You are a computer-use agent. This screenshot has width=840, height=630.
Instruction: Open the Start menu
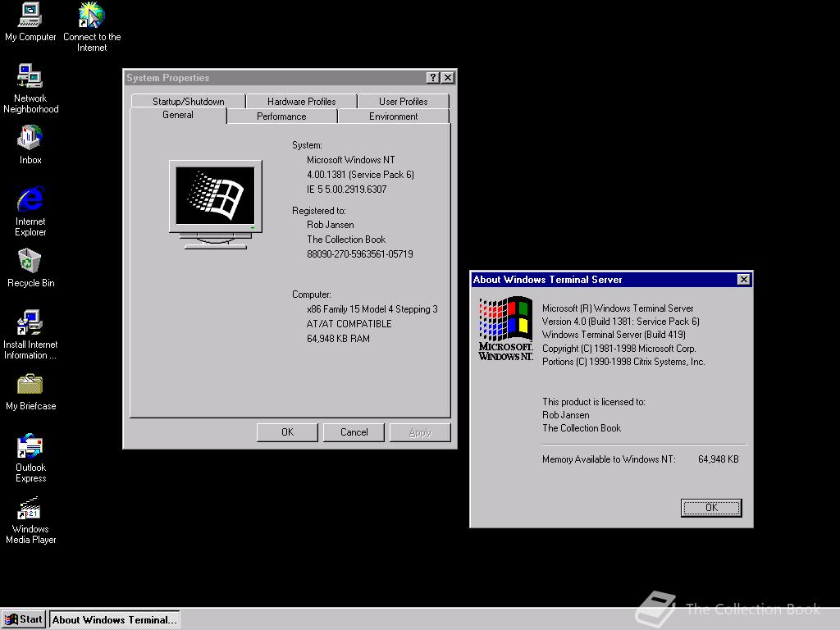24,620
